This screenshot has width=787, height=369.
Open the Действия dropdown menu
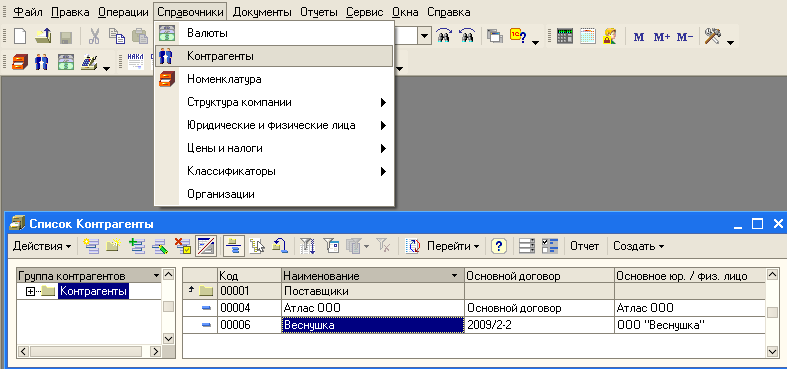click(x=42, y=246)
